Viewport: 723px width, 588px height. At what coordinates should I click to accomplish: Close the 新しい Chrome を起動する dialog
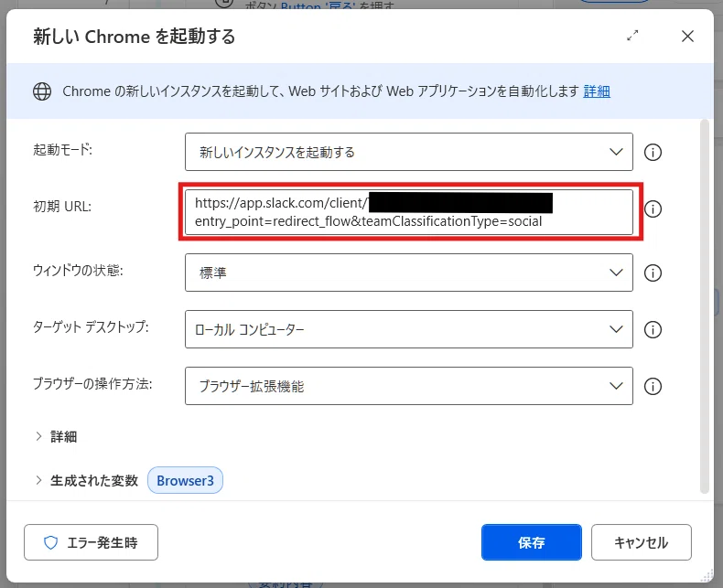[687, 36]
